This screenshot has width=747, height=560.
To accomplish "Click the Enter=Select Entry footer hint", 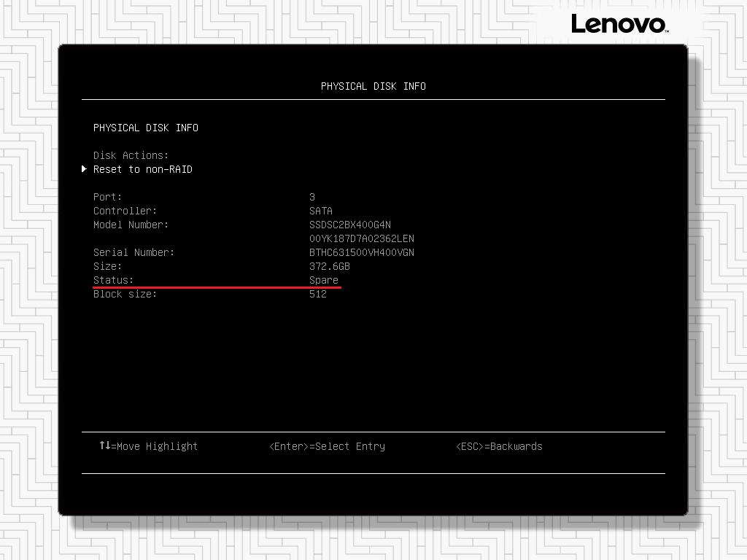I will tap(326, 446).
